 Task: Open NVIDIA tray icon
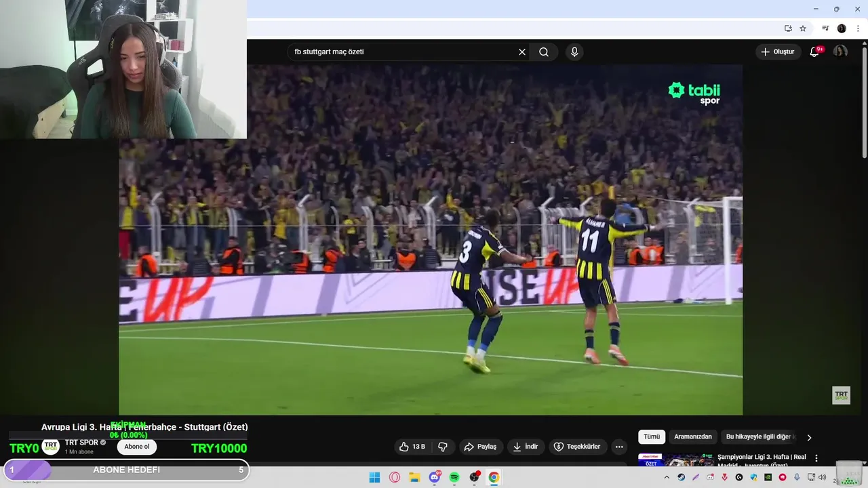pyautogui.click(x=768, y=477)
